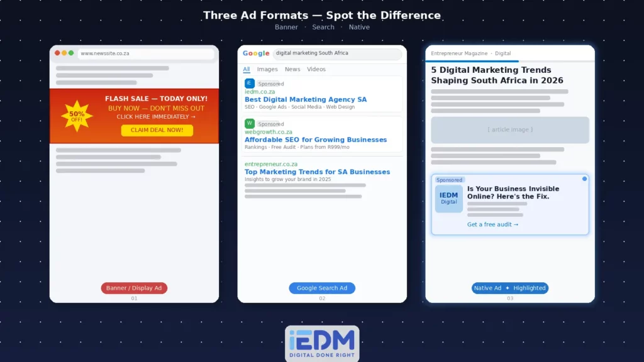Click the blue iE favicon of iedm.co.za ad
This screenshot has height=362, width=644.
click(x=249, y=84)
